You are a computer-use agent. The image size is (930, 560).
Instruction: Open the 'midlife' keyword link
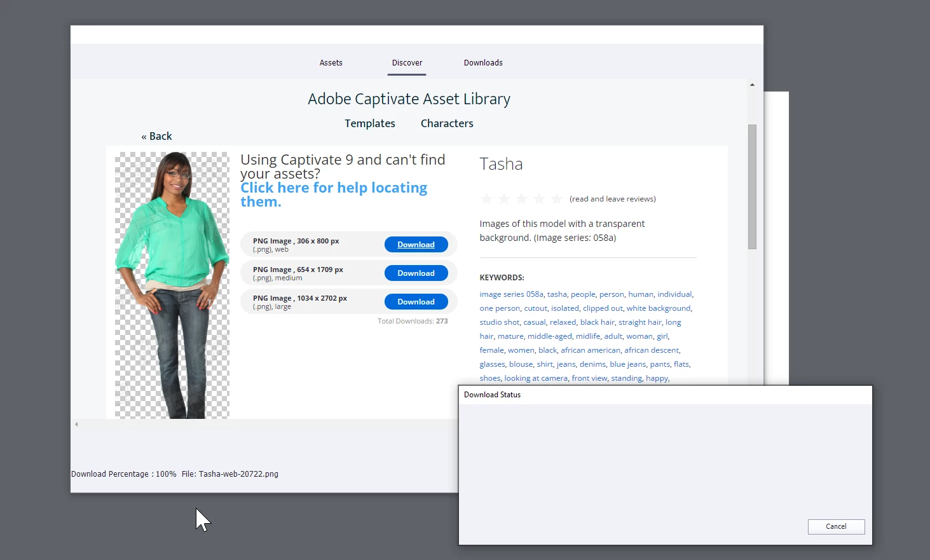(x=588, y=336)
